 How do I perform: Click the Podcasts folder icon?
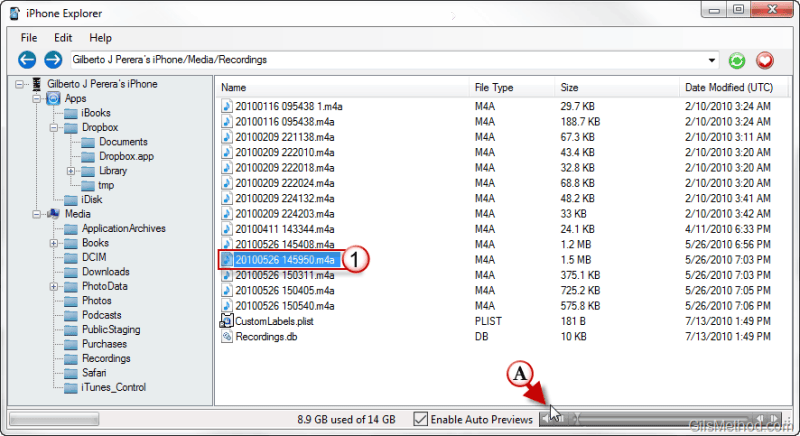[x=71, y=315]
